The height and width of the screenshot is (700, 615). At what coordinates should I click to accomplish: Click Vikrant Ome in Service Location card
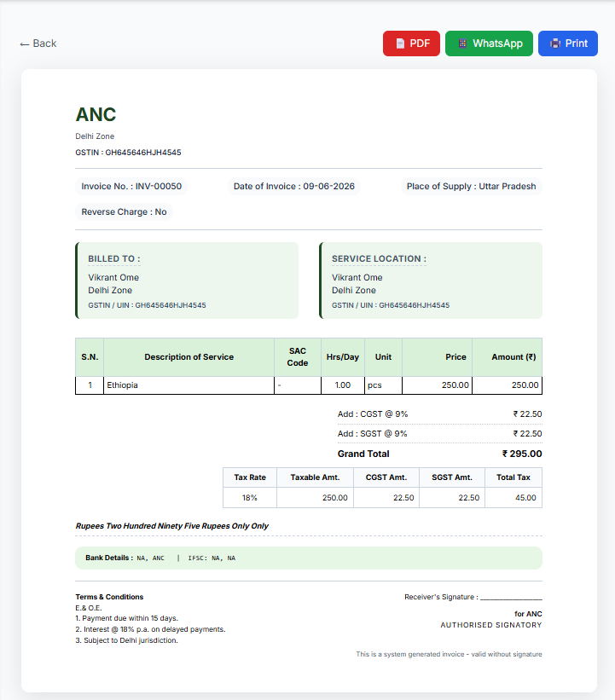(x=357, y=277)
